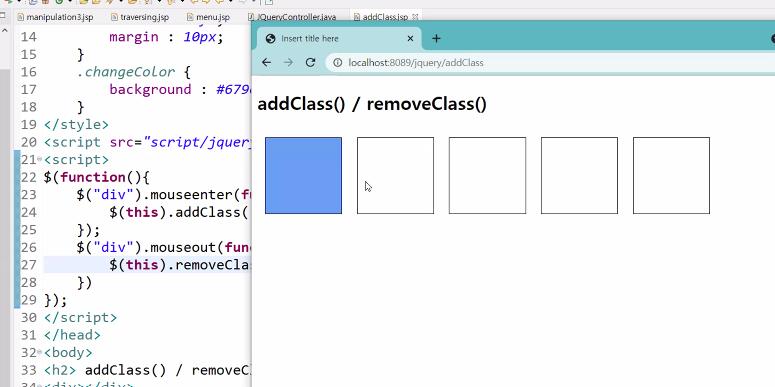Click line number 28 in the gutter
Image resolution: width=775 pixels, height=387 pixels.
click(29, 283)
